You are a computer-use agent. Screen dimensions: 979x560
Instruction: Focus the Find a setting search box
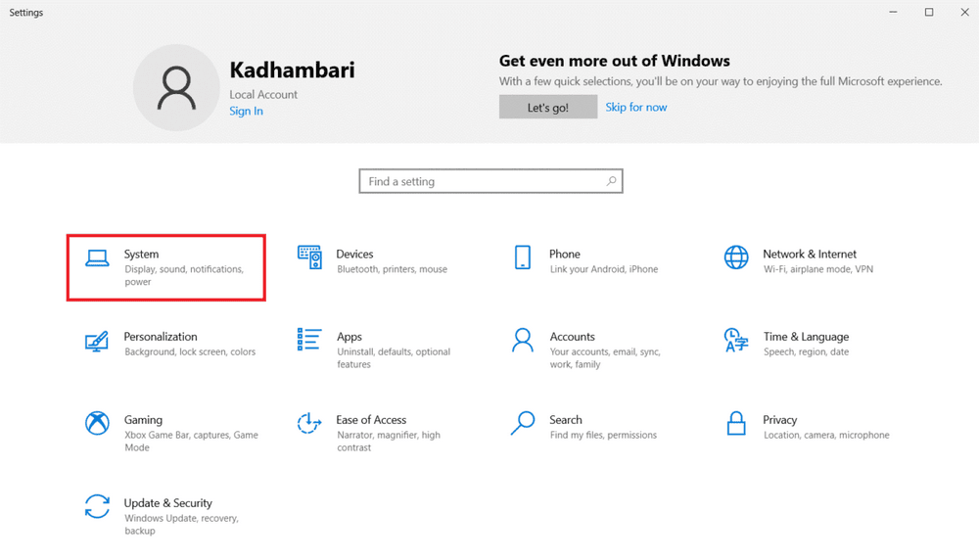(480, 181)
